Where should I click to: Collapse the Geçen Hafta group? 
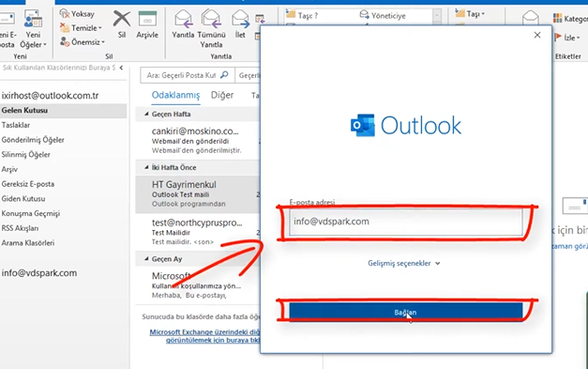pyautogui.click(x=146, y=115)
